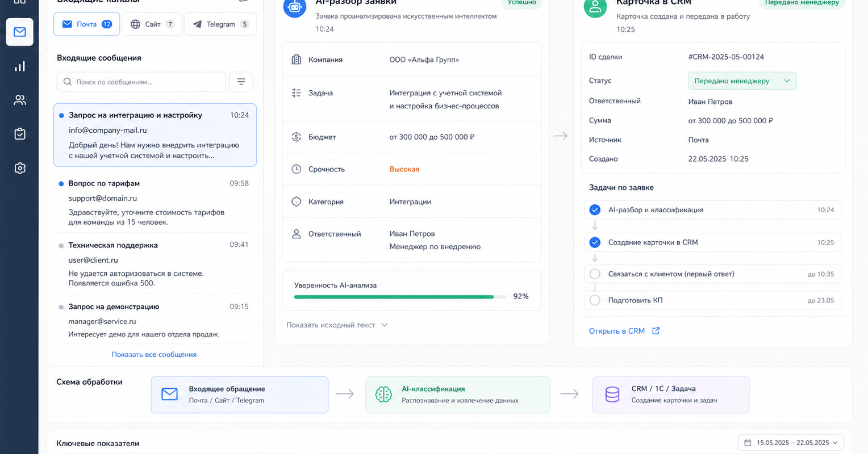Click the Интеграции category value
Screen dimensions: 868x454
[410, 201]
